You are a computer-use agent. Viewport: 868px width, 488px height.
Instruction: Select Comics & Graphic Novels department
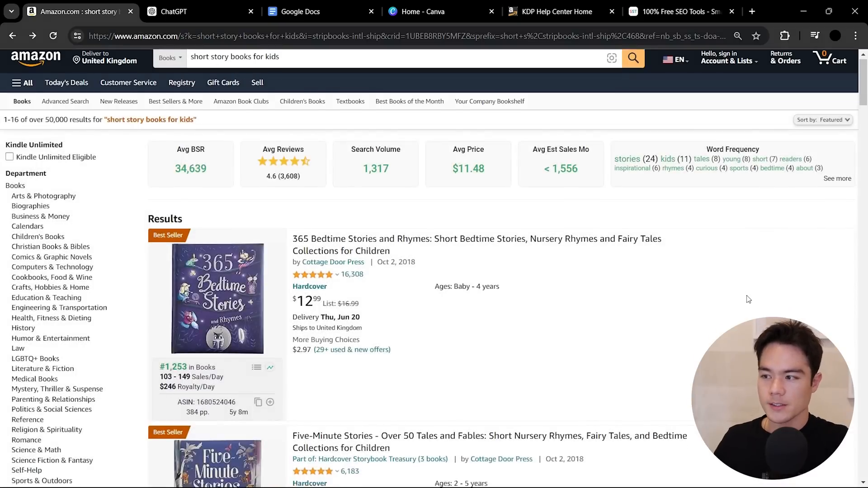[52, 257]
